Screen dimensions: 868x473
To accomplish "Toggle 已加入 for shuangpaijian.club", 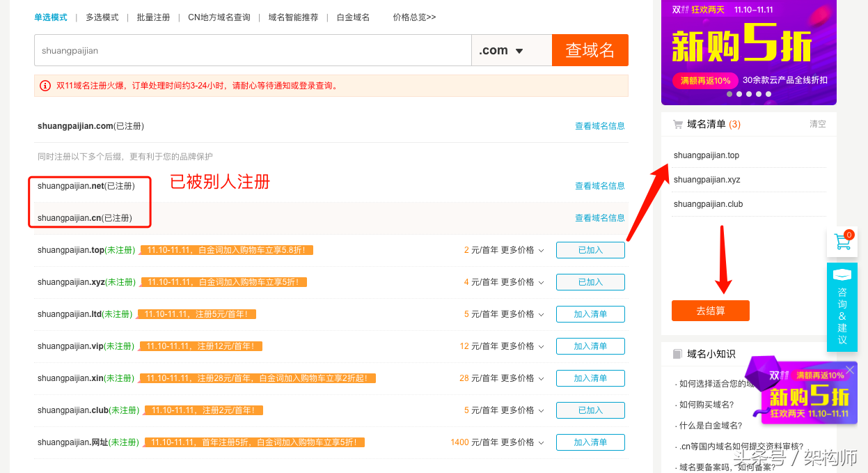I will 590,410.
